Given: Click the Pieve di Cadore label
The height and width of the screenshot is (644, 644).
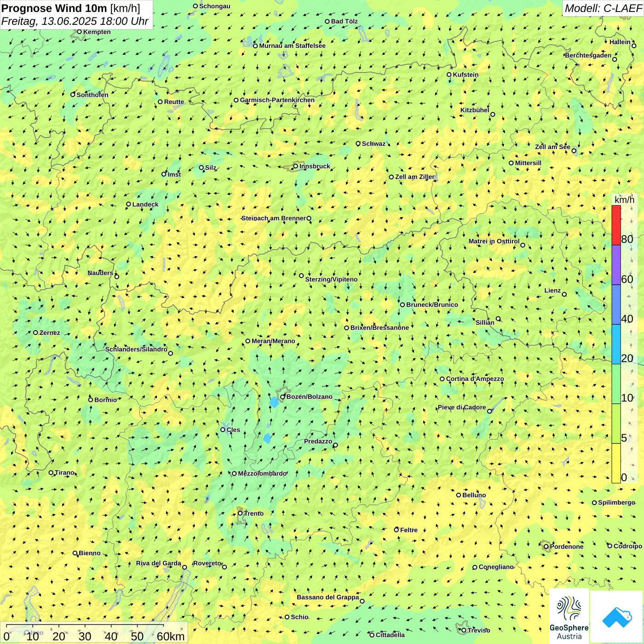Looking at the screenshot, I should 461,407.
